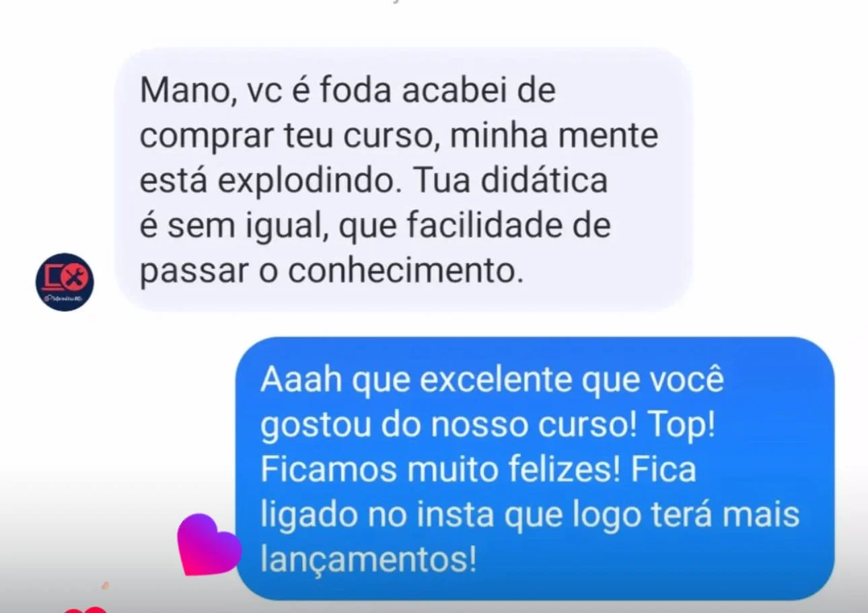Click the word "lançamentos!" in the reply
The width and height of the screenshot is (868, 613).
(369, 560)
